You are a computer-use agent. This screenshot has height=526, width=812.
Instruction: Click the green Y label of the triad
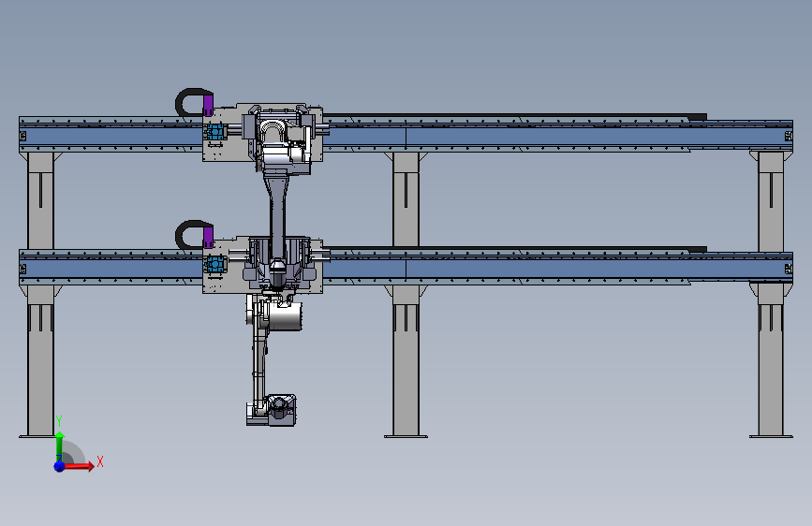59,421
